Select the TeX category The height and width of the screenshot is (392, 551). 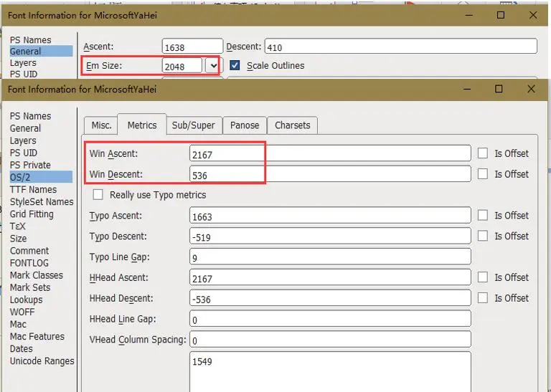coord(17,226)
